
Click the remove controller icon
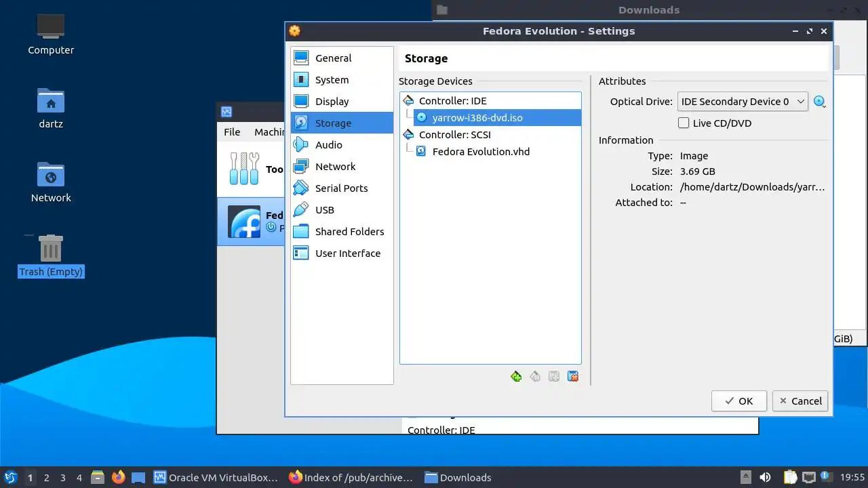[x=535, y=377]
